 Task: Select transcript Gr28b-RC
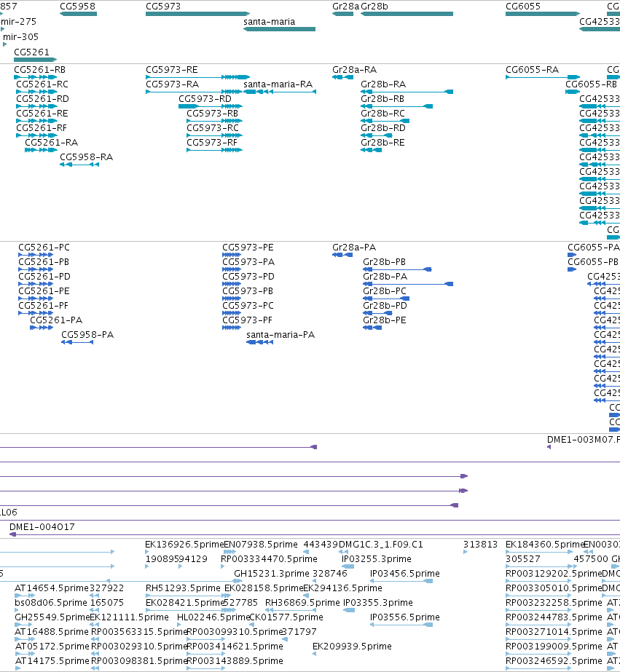(382, 114)
